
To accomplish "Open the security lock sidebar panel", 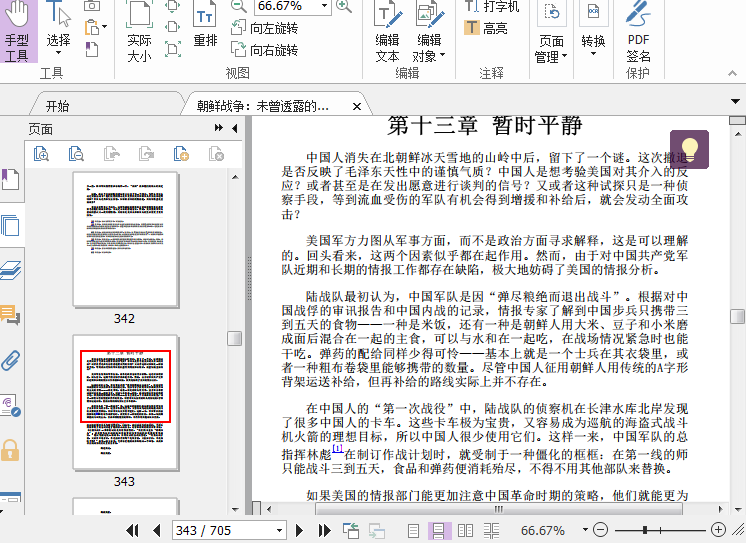I will (10, 450).
